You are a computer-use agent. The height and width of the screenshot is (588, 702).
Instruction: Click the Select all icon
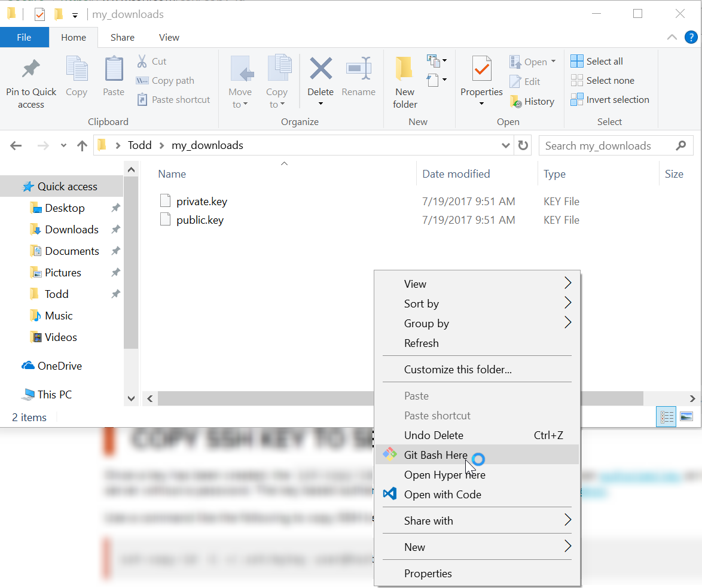coord(577,61)
